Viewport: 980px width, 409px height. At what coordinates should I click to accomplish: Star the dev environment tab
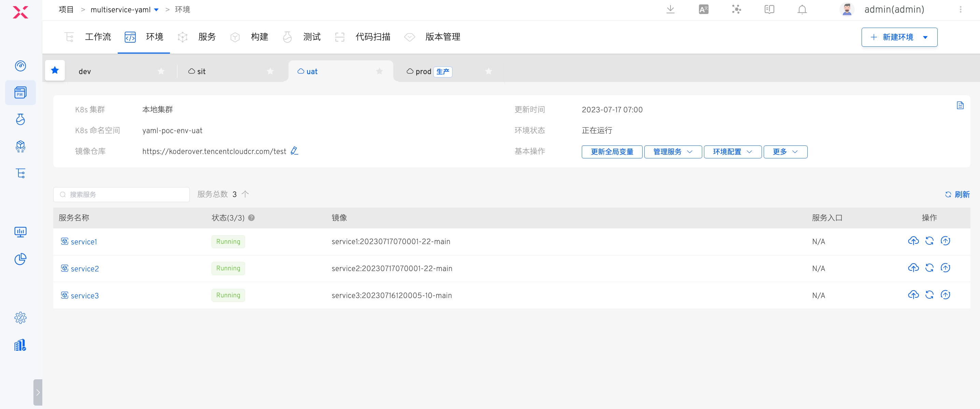click(161, 71)
